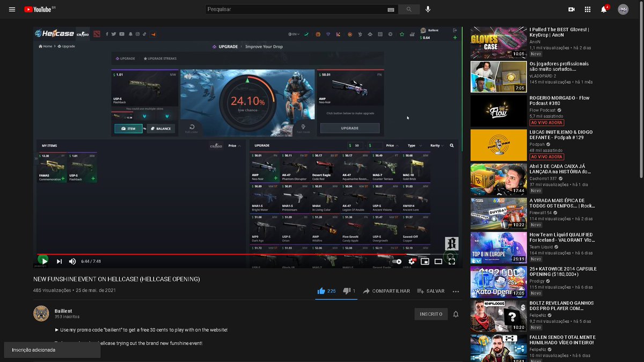Toggle channel notification bell beside INSCRITO
Image resolution: width=644 pixels, height=362 pixels.
[456, 314]
